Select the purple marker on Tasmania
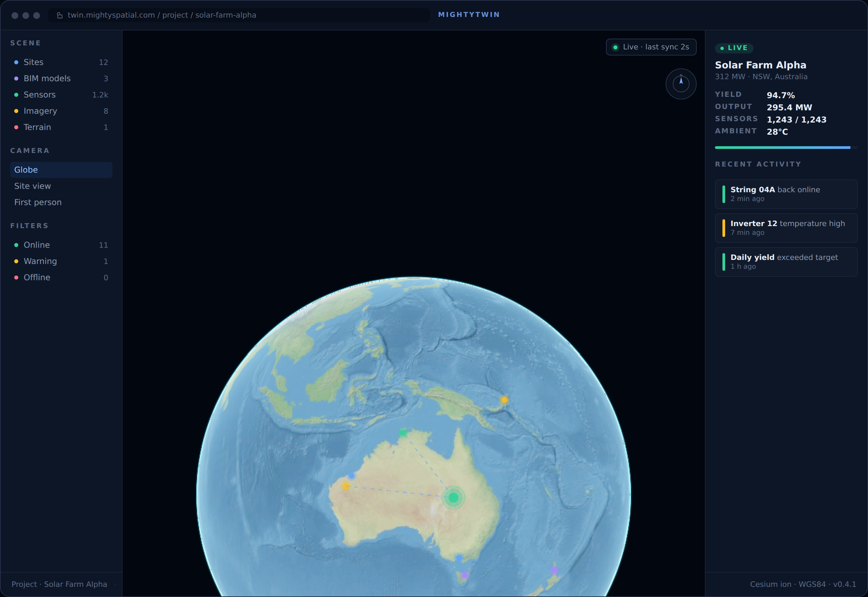 tap(465, 575)
